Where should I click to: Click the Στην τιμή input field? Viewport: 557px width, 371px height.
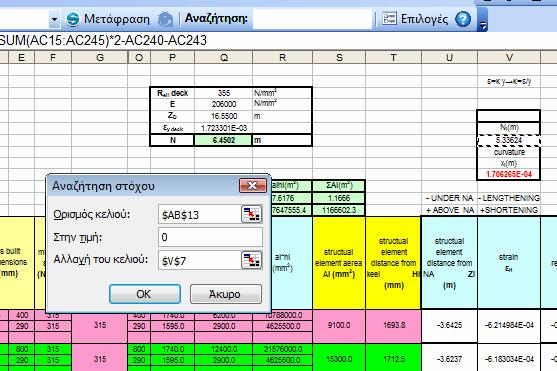pyautogui.click(x=210, y=237)
